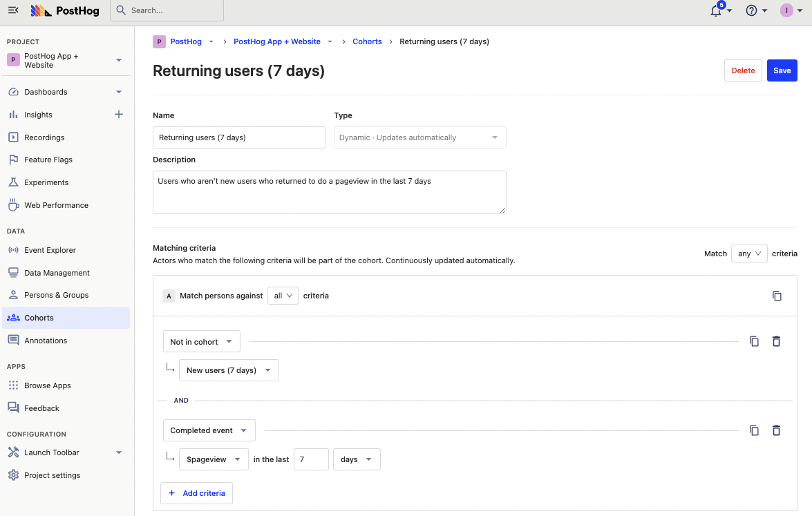Screen dimensions: 812x516
Task: Expand the Launch Toolbar sidebar chevron
Action: 119,452
